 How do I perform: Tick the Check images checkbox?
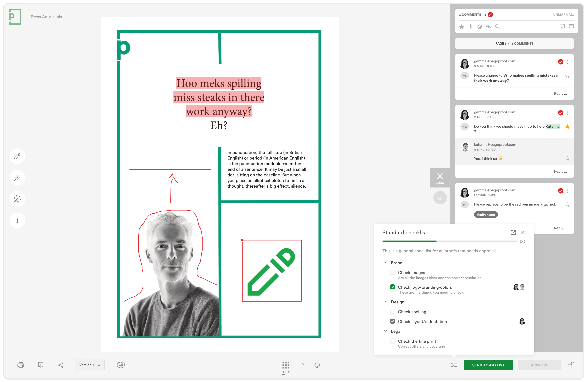pos(392,272)
